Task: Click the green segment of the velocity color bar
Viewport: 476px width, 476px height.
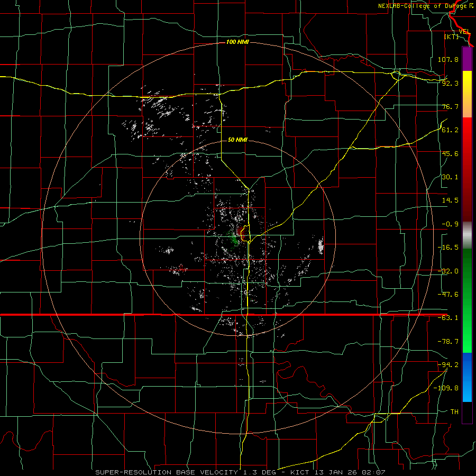Action: pyautogui.click(x=467, y=300)
